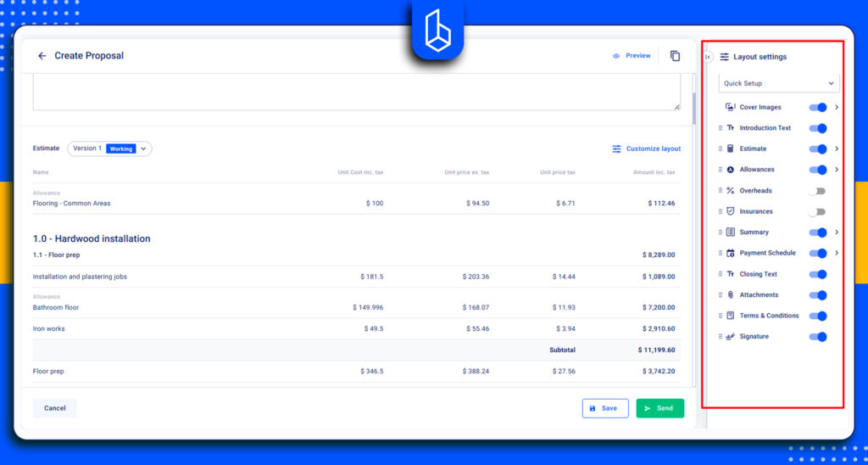
Task: Click the drag handle beside Signature
Action: coord(721,336)
